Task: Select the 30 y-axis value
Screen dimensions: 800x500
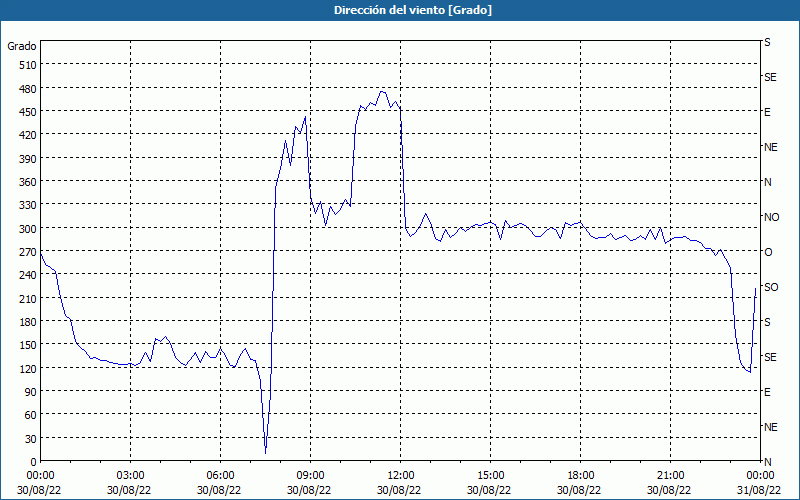Action: [31, 439]
